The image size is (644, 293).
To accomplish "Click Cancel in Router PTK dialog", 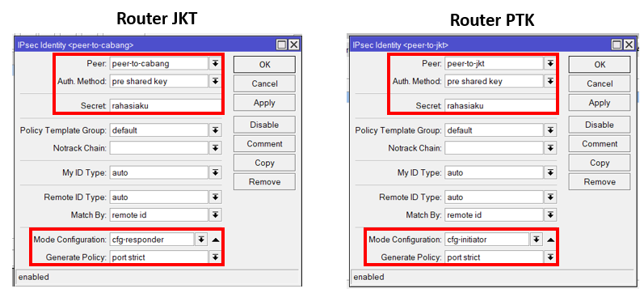I will click(600, 83).
